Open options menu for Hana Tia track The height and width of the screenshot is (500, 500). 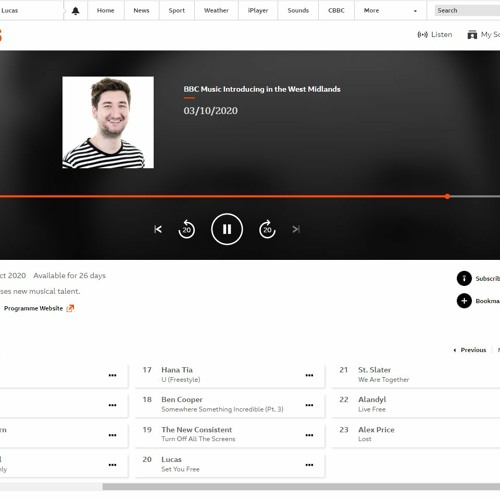(309, 375)
